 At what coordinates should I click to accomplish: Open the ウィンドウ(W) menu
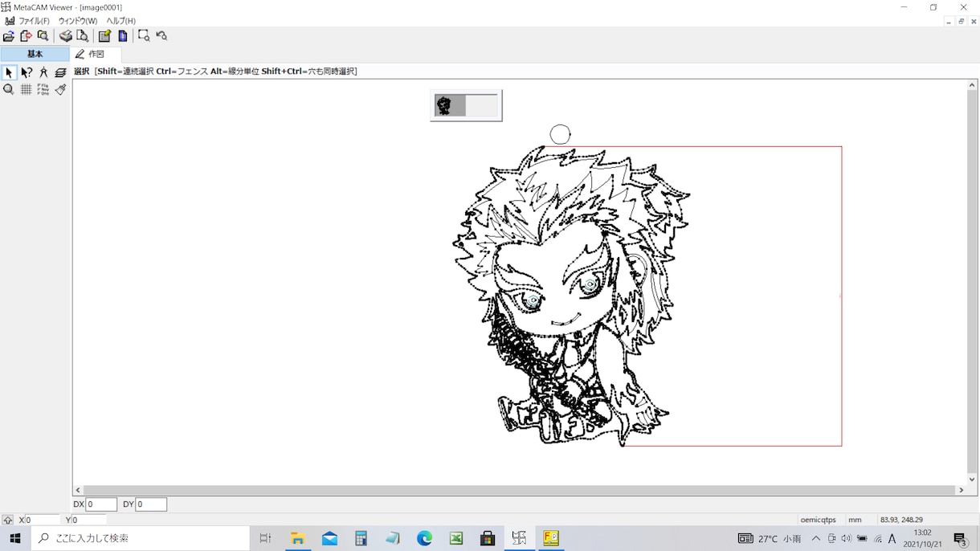pos(78,21)
